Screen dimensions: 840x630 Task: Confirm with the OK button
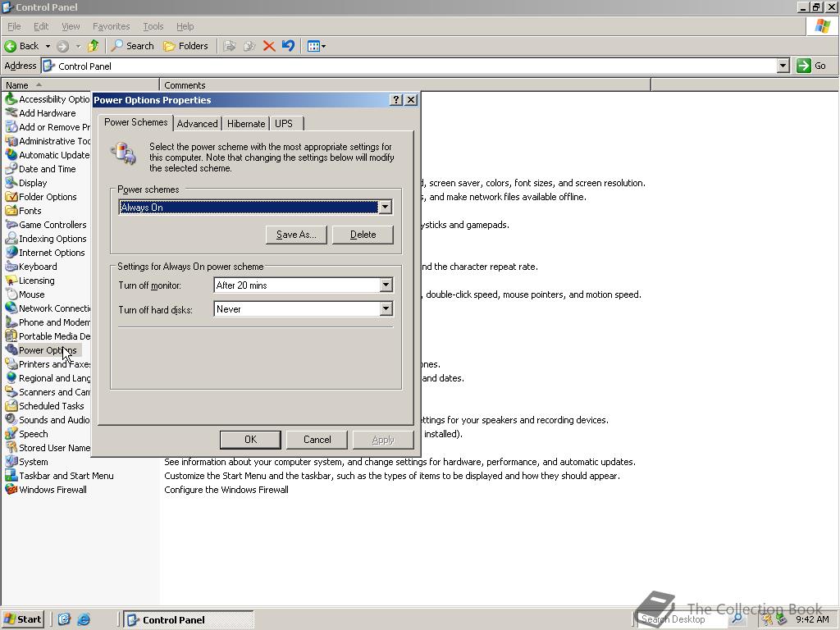tap(250, 440)
